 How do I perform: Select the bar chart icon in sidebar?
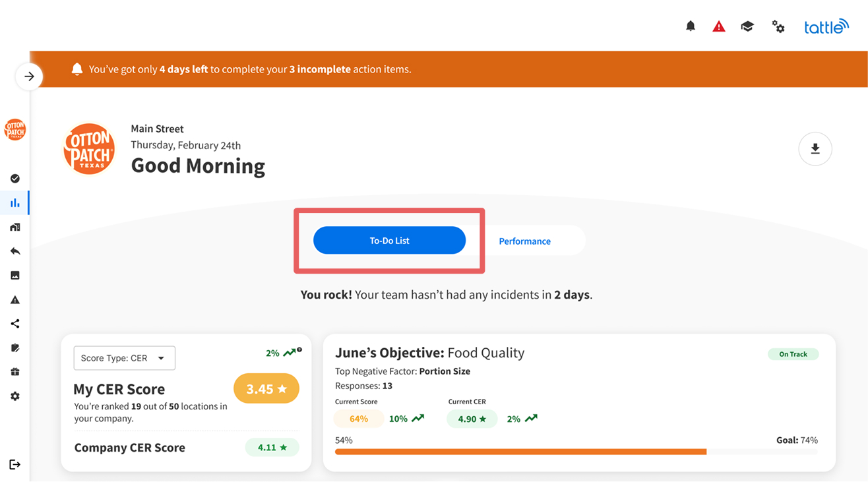point(15,203)
